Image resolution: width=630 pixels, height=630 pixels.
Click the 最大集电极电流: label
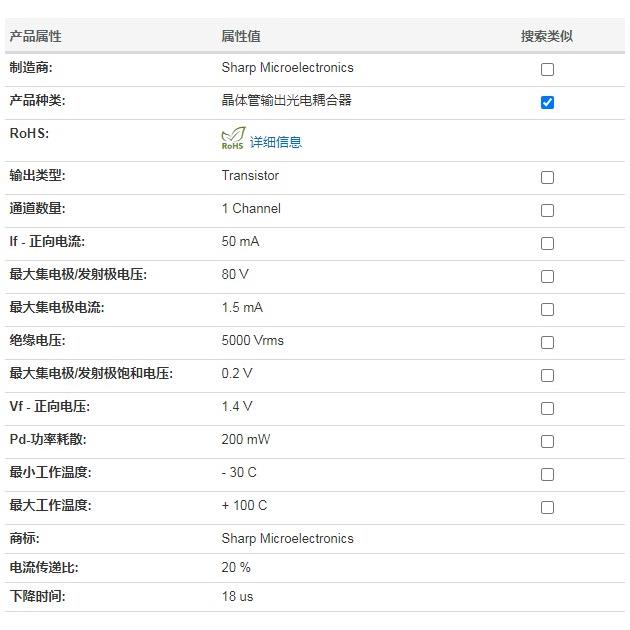coord(57,307)
